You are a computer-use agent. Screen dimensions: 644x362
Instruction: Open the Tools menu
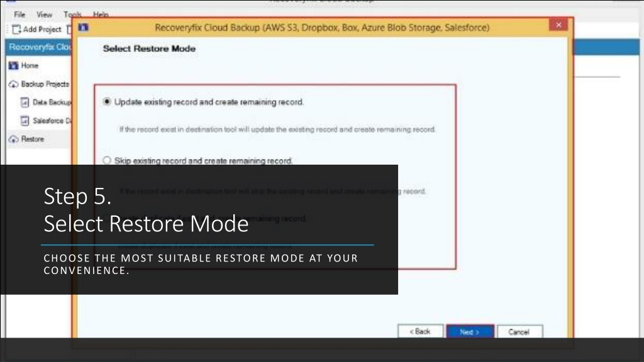(72, 14)
